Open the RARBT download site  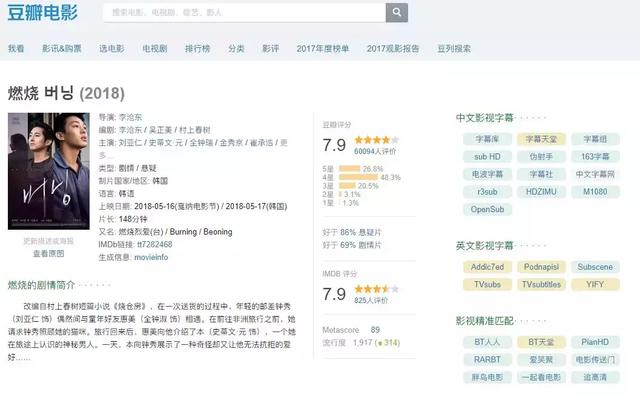[x=487, y=360]
